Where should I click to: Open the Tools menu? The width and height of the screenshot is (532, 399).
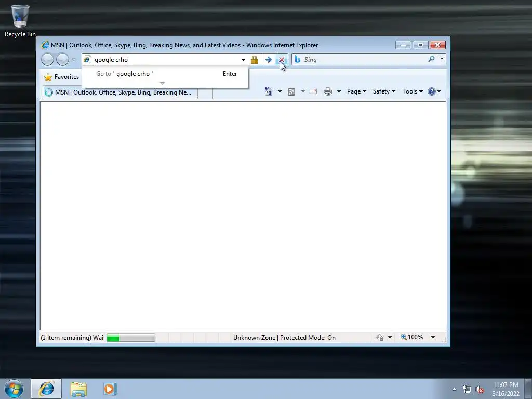[412, 91]
